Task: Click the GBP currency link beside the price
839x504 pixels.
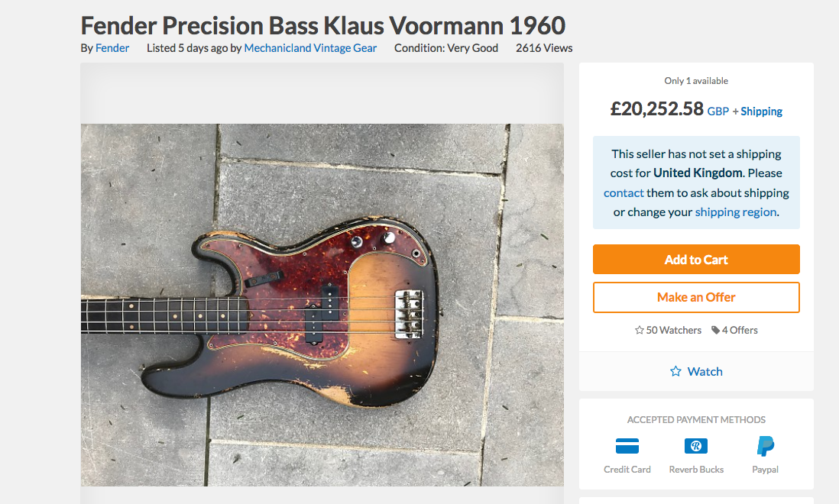Action: tap(718, 111)
